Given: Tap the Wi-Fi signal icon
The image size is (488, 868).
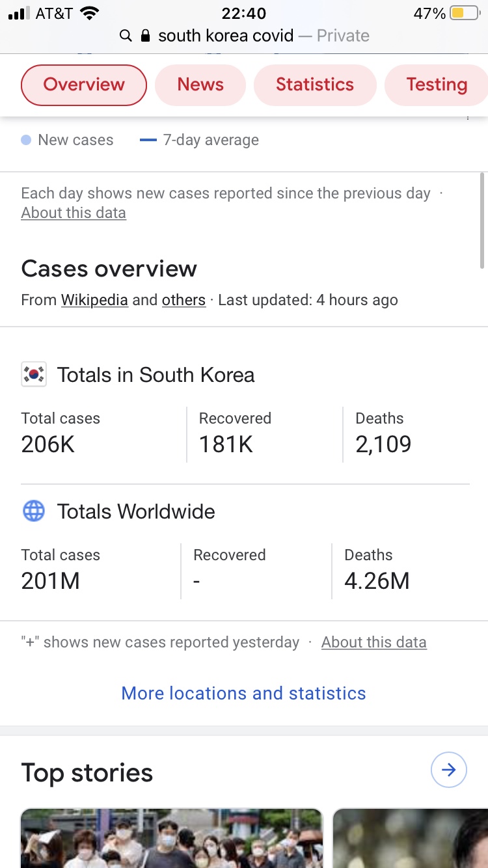Looking at the screenshot, I should (89, 13).
